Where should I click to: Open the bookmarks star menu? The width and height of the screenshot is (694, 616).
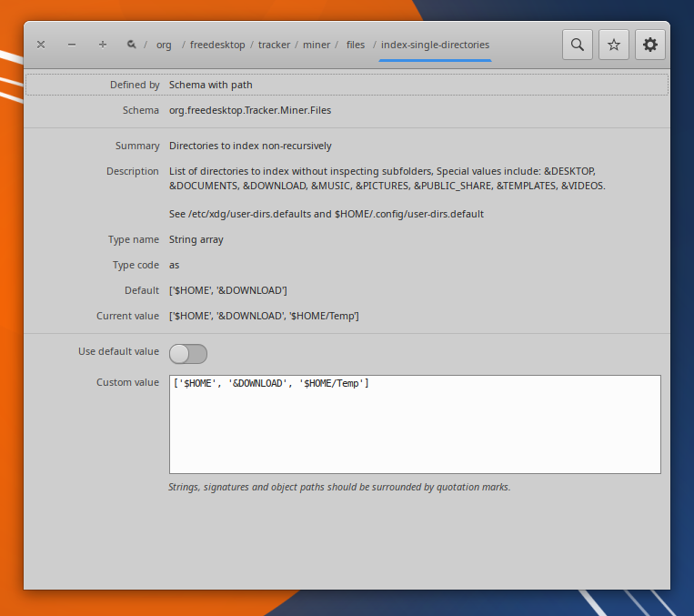pyautogui.click(x=614, y=45)
